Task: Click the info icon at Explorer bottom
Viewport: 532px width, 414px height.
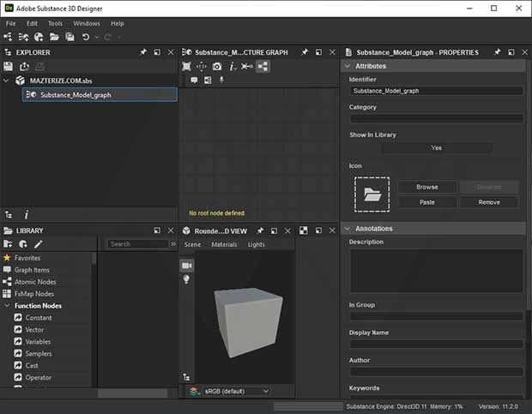Action: point(27,214)
